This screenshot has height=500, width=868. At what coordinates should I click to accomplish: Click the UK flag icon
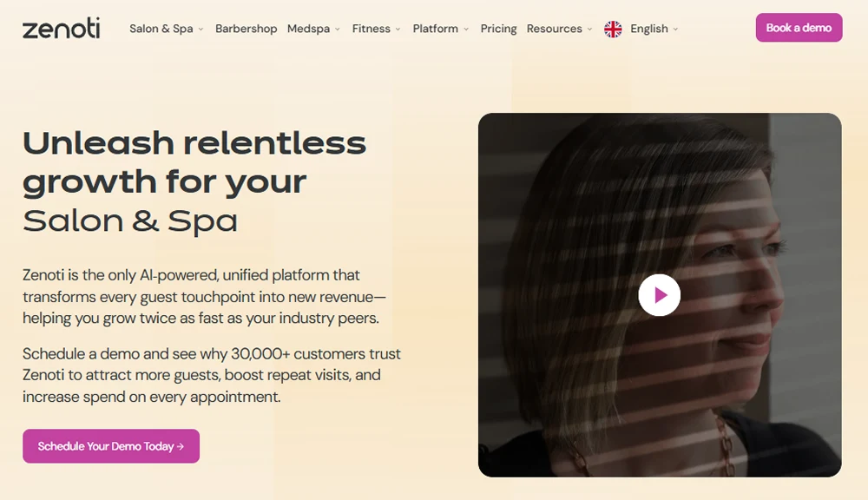613,29
